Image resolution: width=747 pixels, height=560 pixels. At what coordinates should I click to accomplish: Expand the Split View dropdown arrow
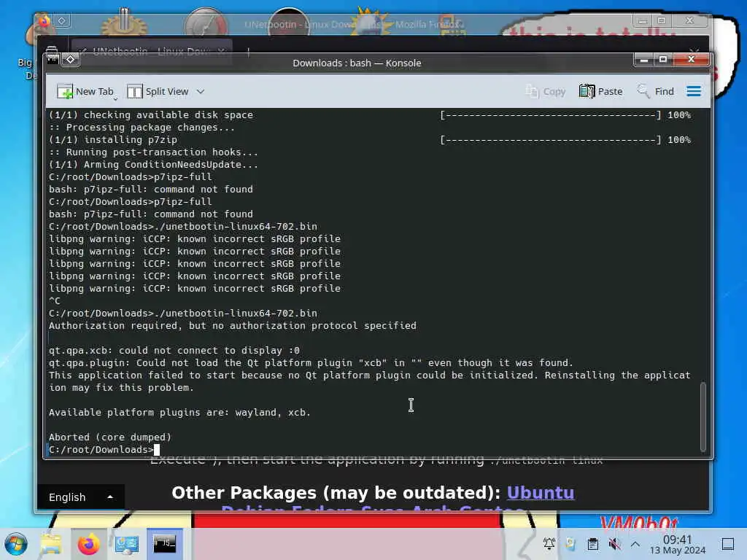(201, 91)
